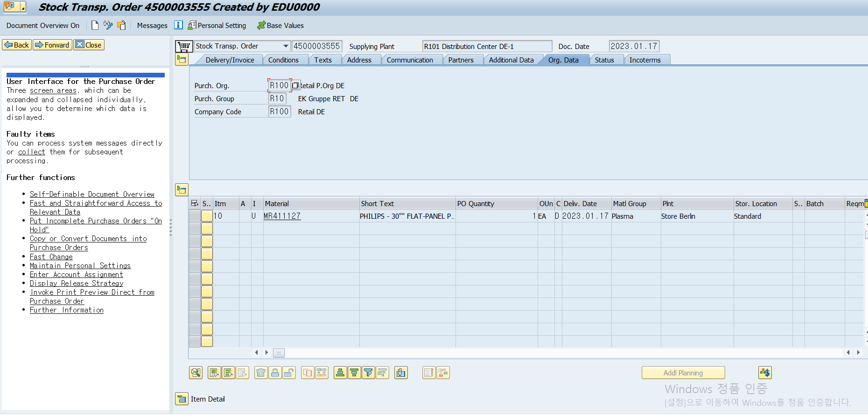
Task: Open the blue Help information icon
Action: (178, 25)
